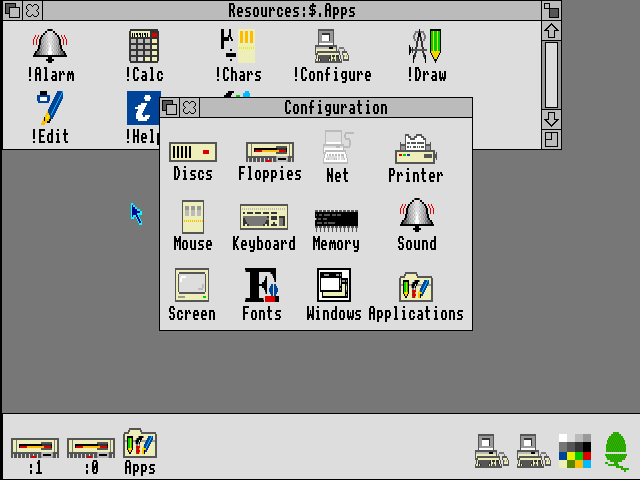Viewport: 640px width, 480px height.
Task: Open the Discs configuration icon
Action: pos(193,153)
